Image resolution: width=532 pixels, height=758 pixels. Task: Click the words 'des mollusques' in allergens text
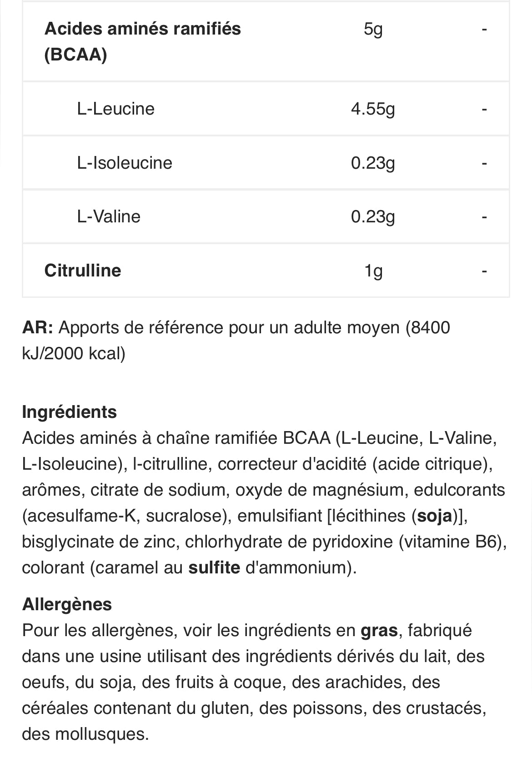click(x=85, y=734)
